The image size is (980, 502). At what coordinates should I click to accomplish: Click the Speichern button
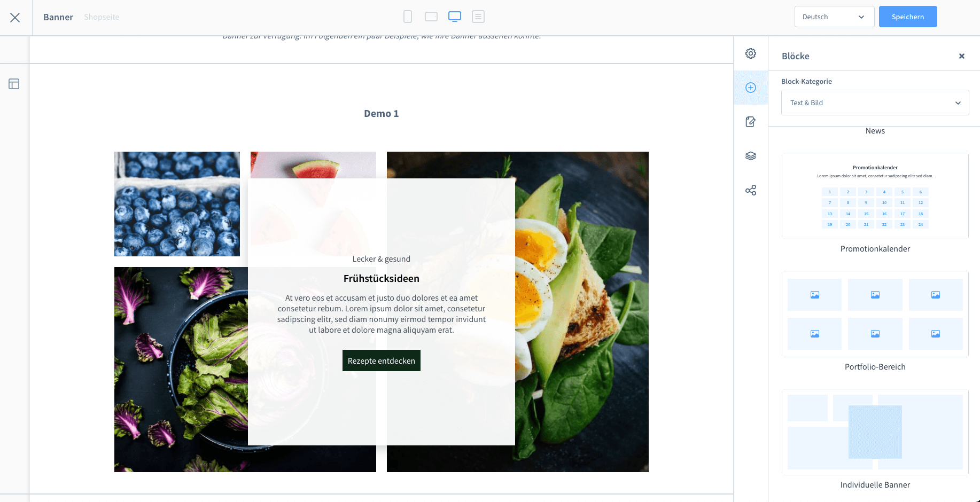coord(908,17)
